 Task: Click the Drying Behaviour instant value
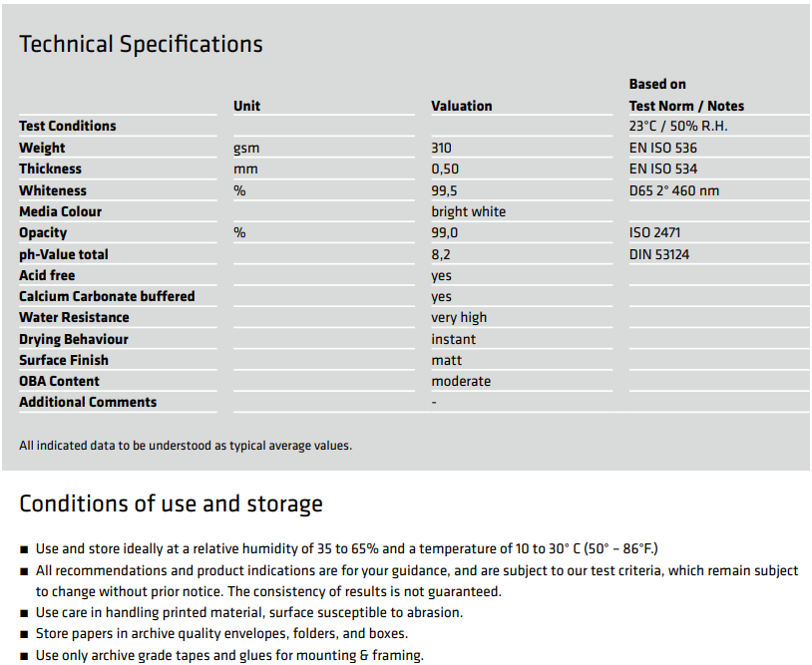tap(454, 340)
